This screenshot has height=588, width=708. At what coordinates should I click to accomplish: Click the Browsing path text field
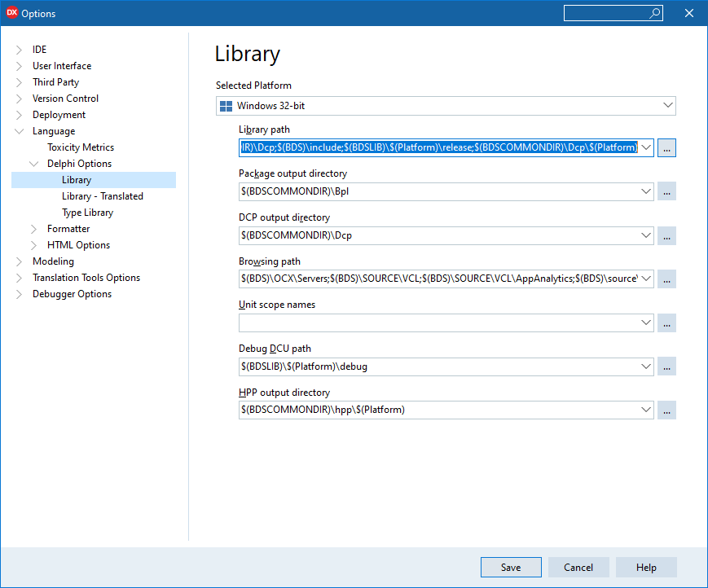tap(439, 279)
